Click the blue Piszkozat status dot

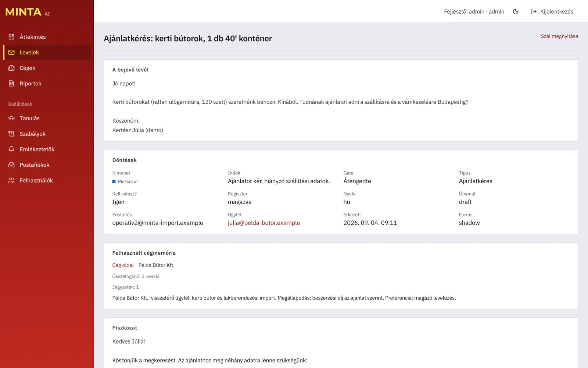[114, 181]
